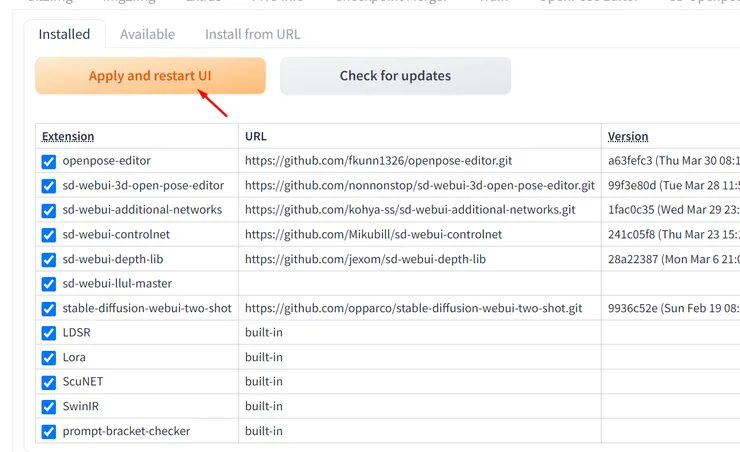Open the Available tab
This screenshot has width=740, height=452.
tap(147, 34)
